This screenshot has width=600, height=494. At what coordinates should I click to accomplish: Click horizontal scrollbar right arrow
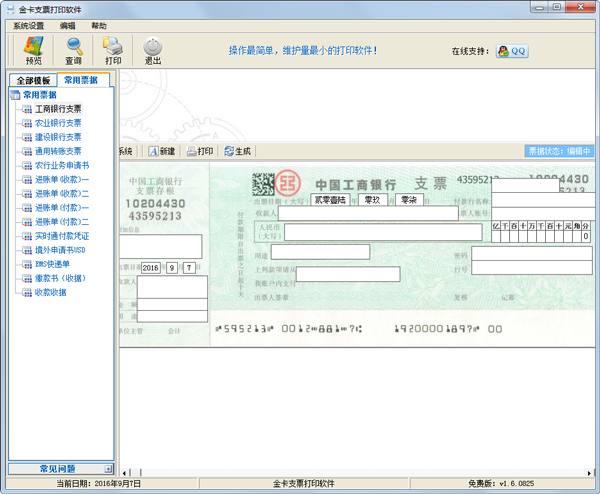pos(589,473)
